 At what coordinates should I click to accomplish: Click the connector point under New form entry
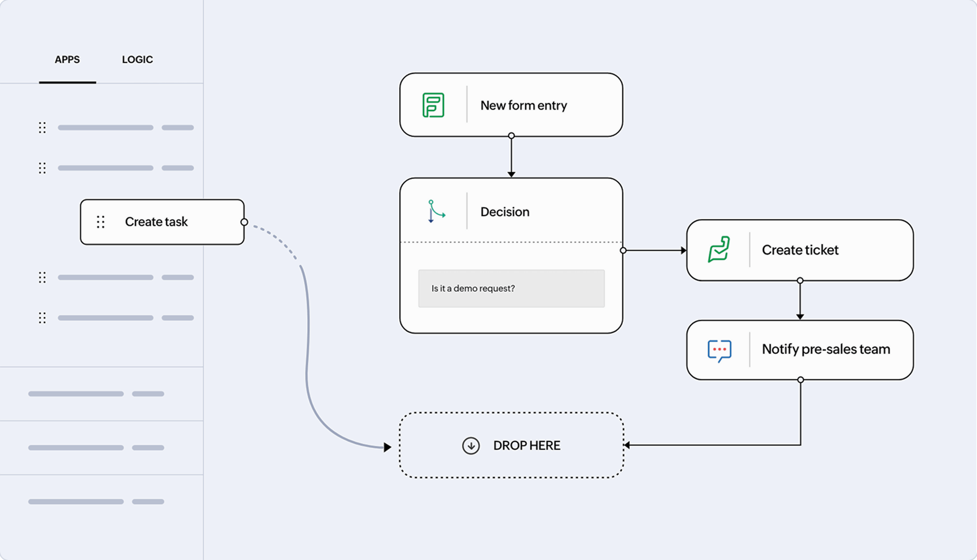511,136
